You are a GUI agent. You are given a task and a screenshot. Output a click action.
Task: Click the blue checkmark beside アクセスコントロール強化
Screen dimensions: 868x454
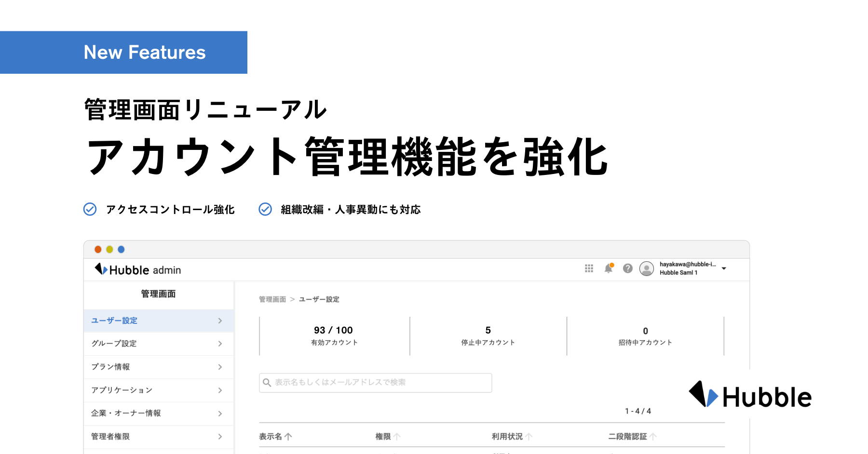click(90, 209)
